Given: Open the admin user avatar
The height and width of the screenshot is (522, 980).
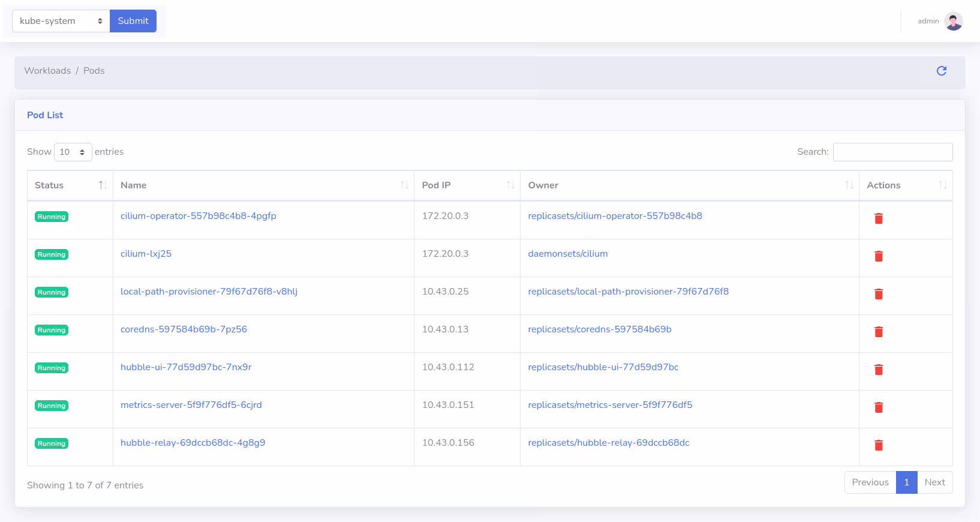Looking at the screenshot, I should (953, 21).
